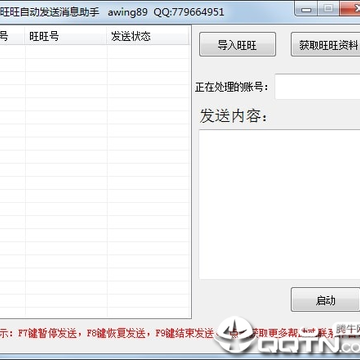Sort by the 旺旺号 column header
Viewport: 360px width, 360px height.
66,36
